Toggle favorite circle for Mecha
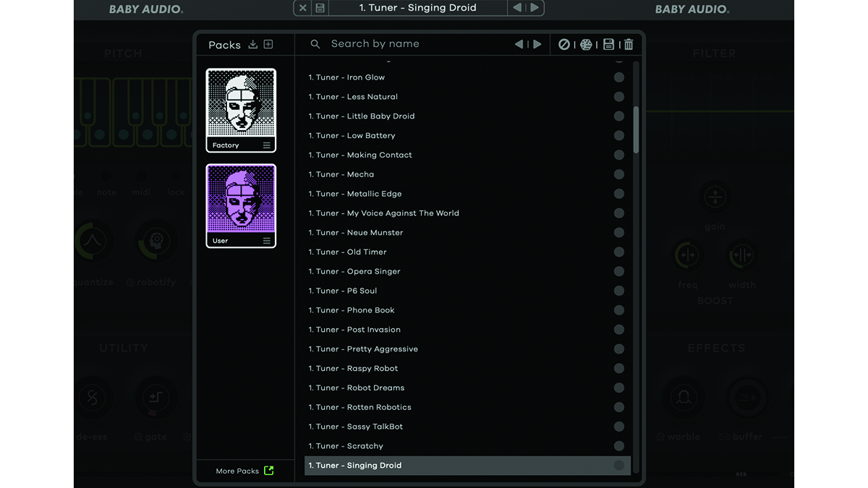The width and height of the screenshot is (868, 488). (619, 174)
